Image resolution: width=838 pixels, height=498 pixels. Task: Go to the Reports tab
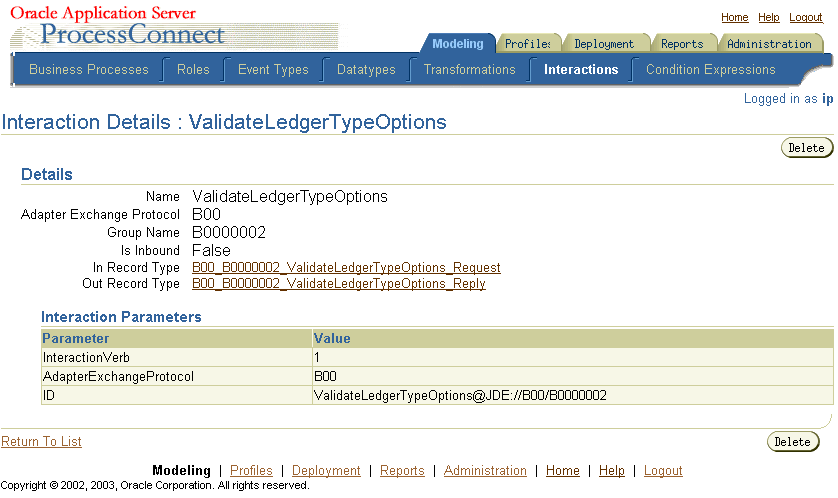pyautogui.click(x=682, y=44)
